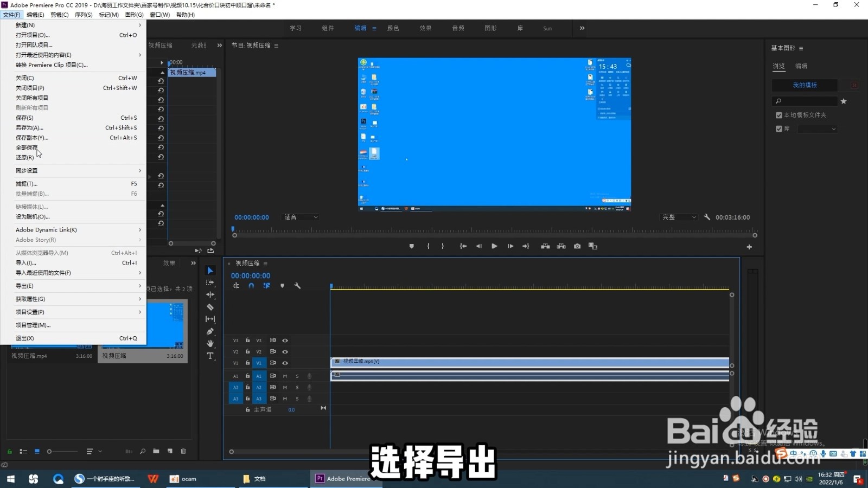868x488 pixels.
Task: Expand the workspace overflow chevrons
Action: tap(582, 28)
